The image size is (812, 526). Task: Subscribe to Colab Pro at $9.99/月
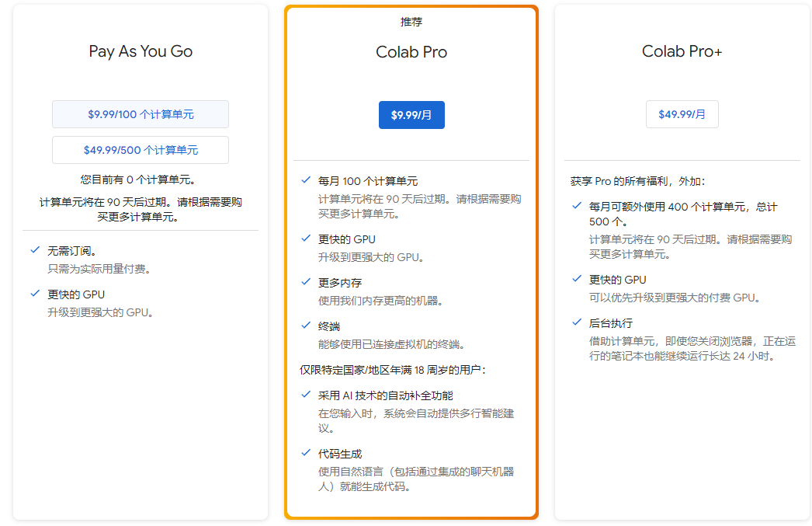point(411,115)
